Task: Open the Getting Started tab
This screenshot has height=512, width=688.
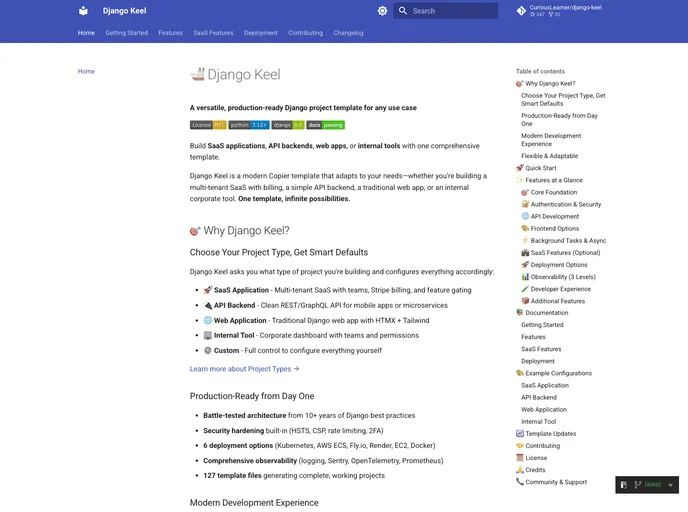Action: pyautogui.click(x=126, y=33)
